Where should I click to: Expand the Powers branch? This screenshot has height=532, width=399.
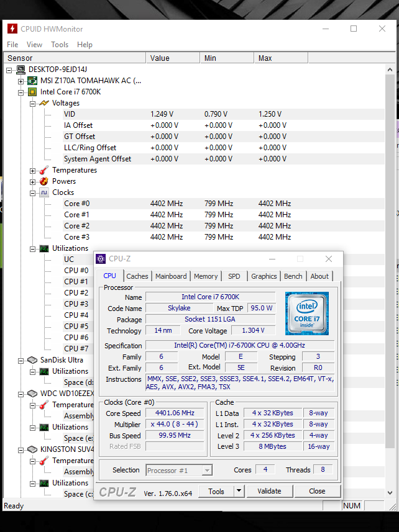pyautogui.click(x=33, y=183)
